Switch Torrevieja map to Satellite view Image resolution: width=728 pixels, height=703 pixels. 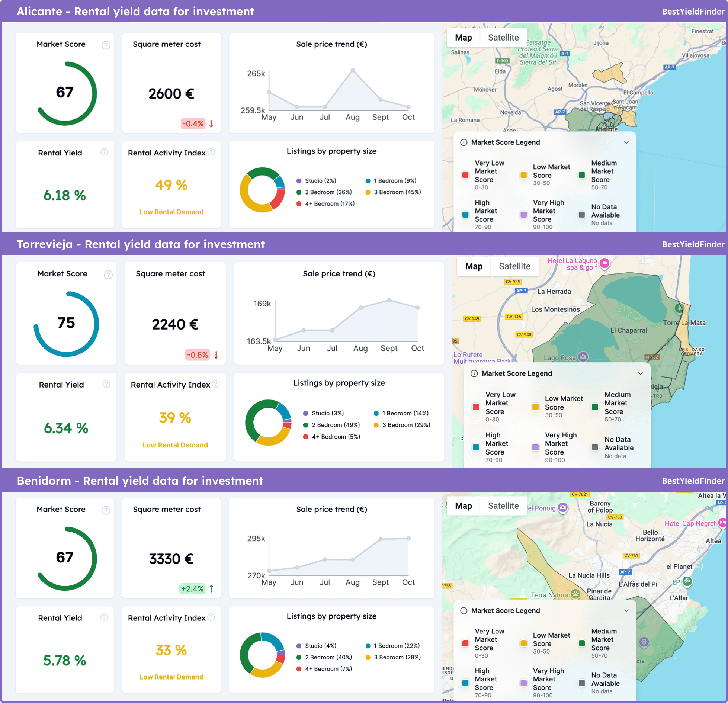coord(515,266)
